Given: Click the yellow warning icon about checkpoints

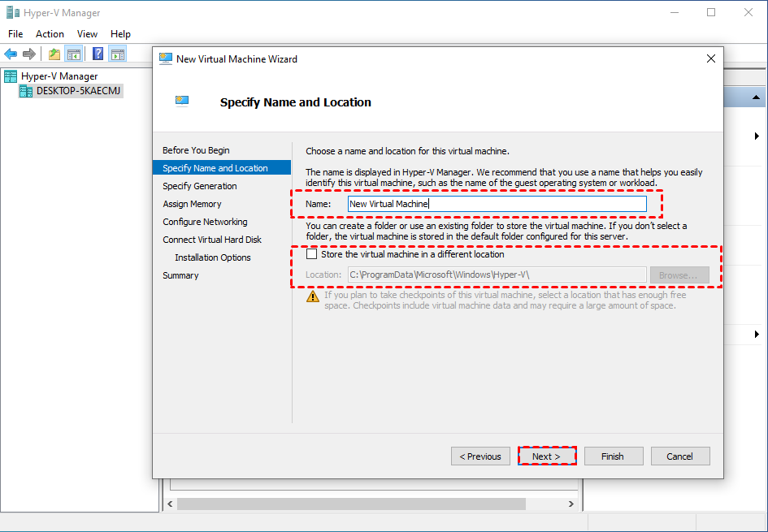Looking at the screenshot, I should pyautogui.click(x=313, y=296).
